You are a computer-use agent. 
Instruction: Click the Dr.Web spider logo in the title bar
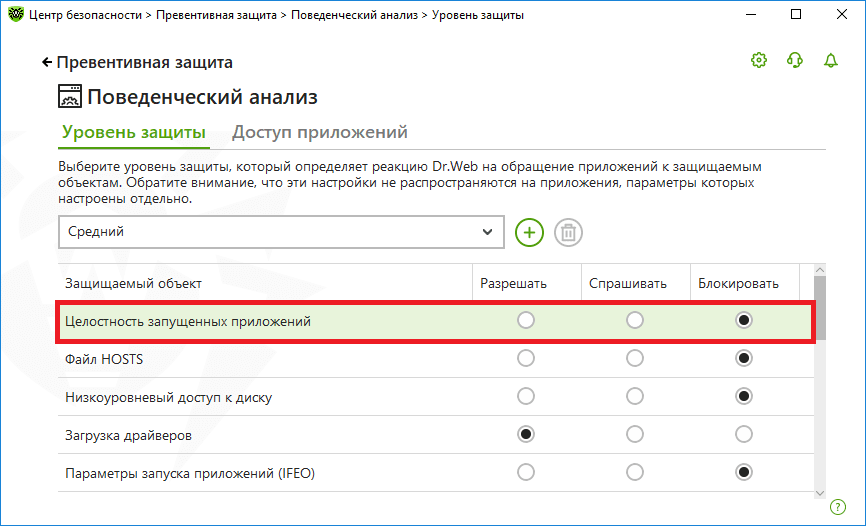[x=15, y=14]
